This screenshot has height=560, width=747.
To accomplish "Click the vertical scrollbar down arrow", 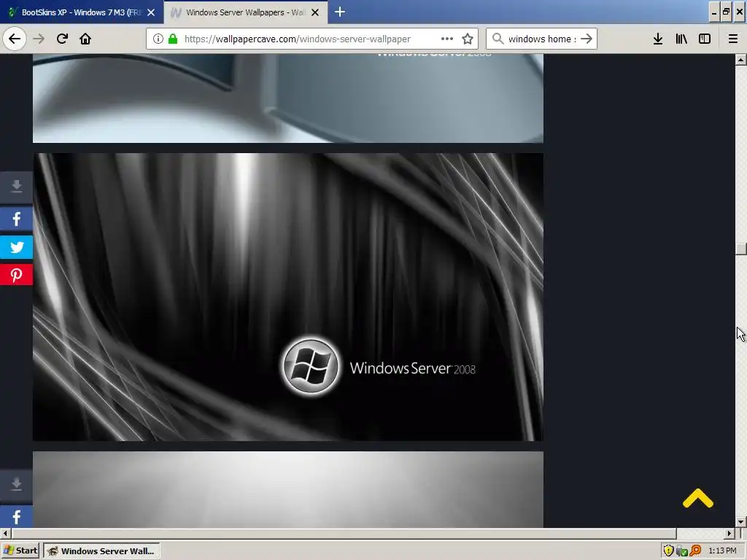I will click(x=741, y=522).
